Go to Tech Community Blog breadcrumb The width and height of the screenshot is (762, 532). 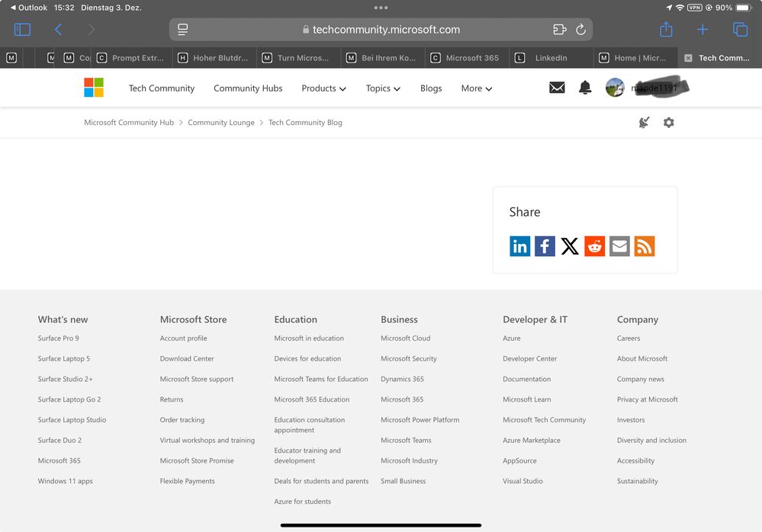[x=305, y=122]
